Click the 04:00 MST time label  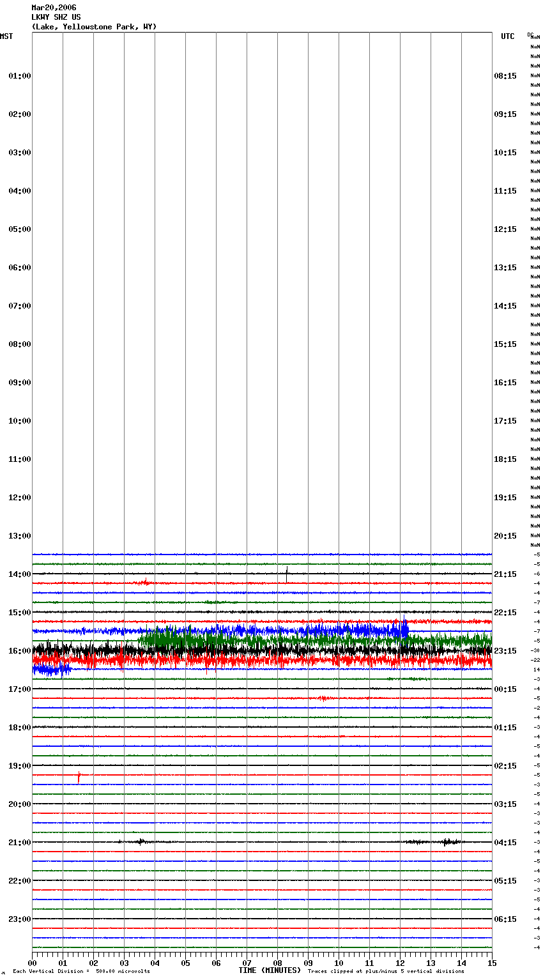[x=20, y=191]
